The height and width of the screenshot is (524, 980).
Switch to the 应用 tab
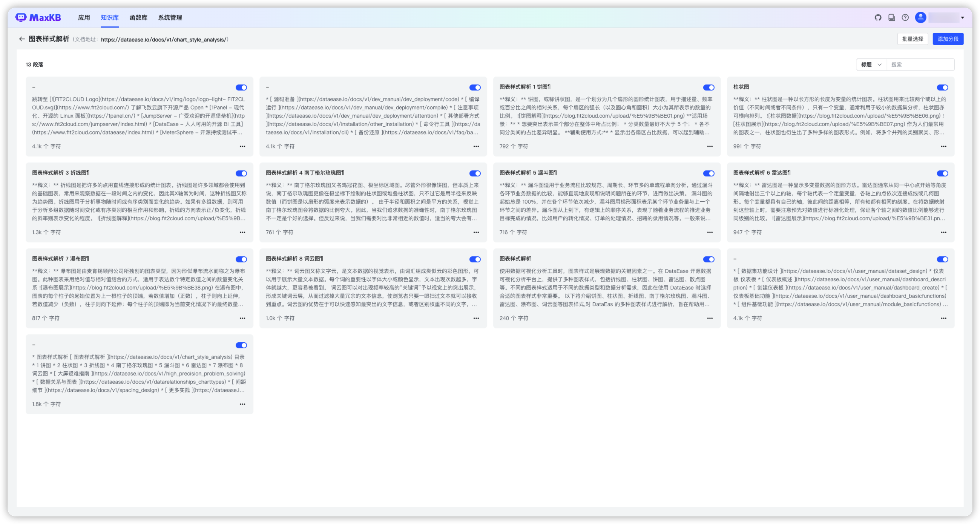coord(84,17)
